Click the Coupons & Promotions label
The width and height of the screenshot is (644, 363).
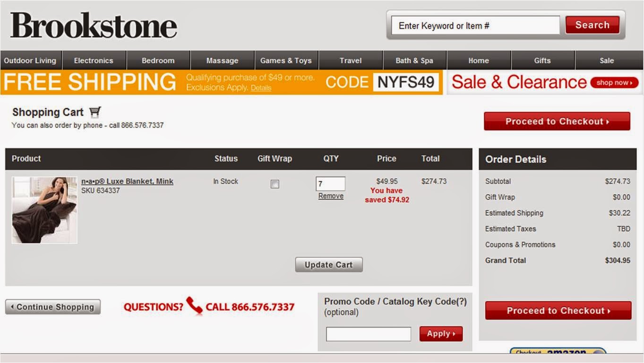click(x=520, y=245)
